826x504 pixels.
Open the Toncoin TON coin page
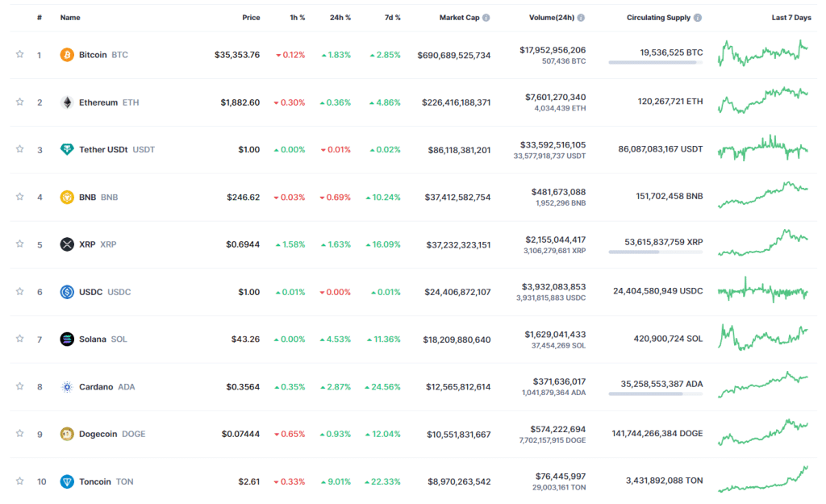pos(106,481)
